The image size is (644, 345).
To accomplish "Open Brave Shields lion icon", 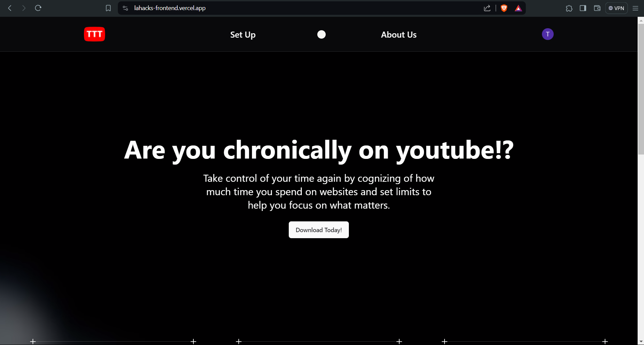I will click(504, 8).
